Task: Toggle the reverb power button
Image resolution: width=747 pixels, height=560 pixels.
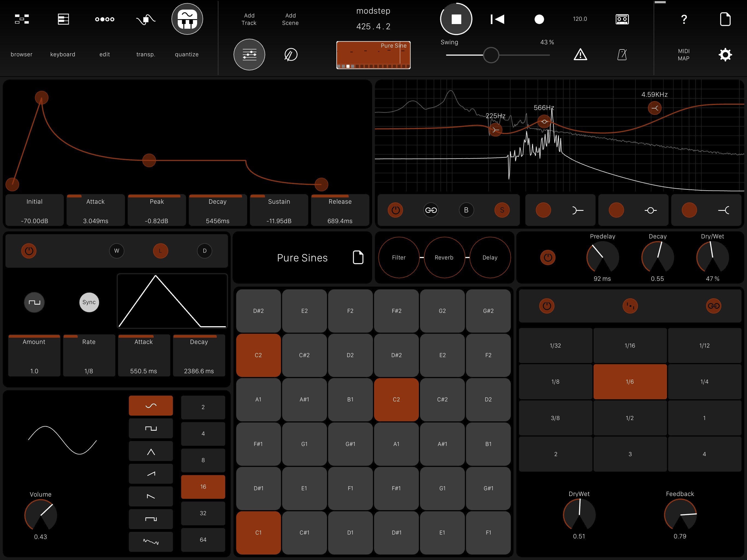Action: (548, 258)
